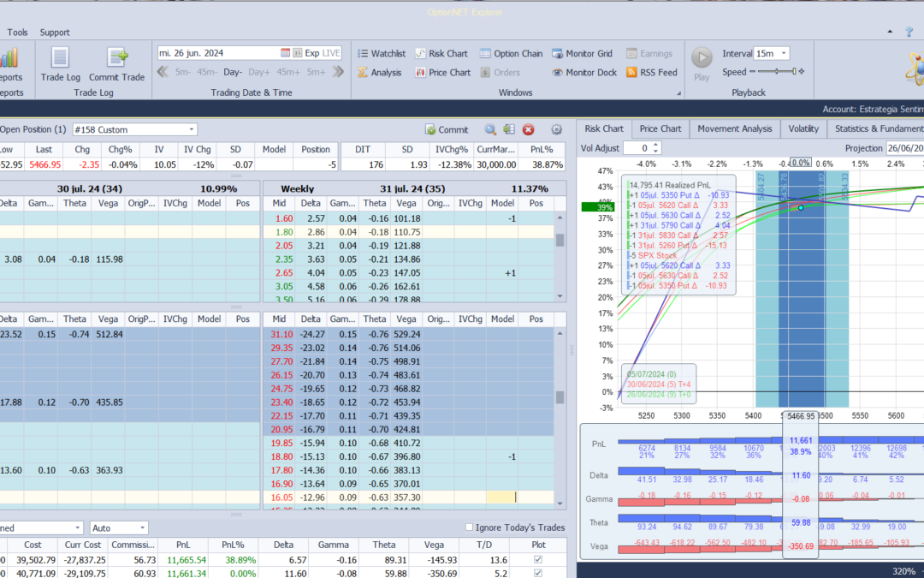Step forward one day with Day+
This screenshot has width=924, height=578.
coord(258,72)
